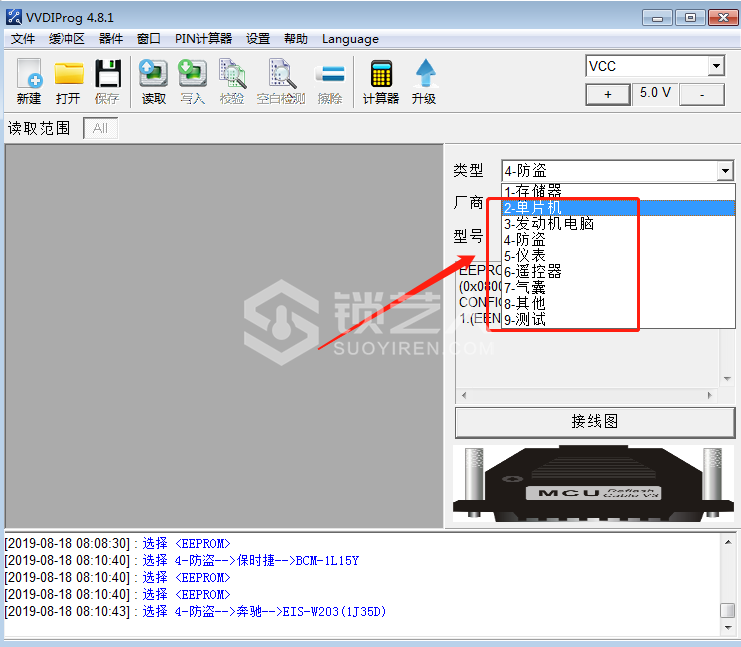Image resolution: width=741 pixels, height=647 pixels.
Task: Select 3-发动机电脑 in the type list
Action: (618, 224)
